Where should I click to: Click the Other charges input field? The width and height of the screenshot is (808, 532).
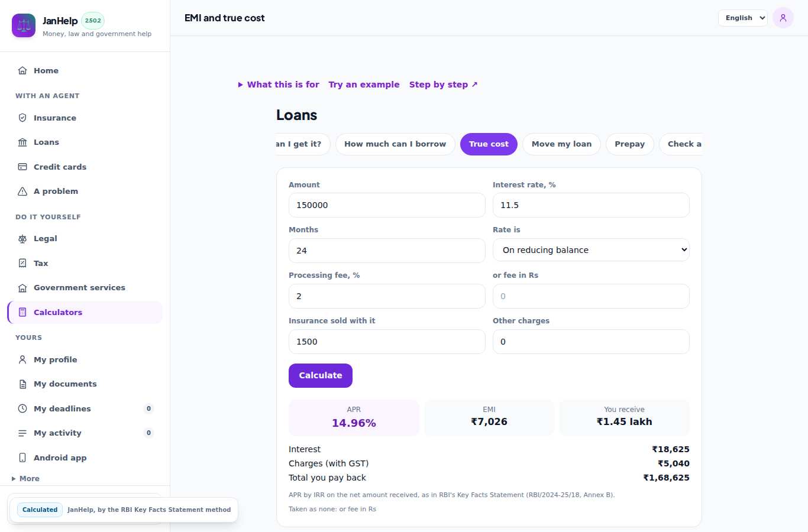591,342
